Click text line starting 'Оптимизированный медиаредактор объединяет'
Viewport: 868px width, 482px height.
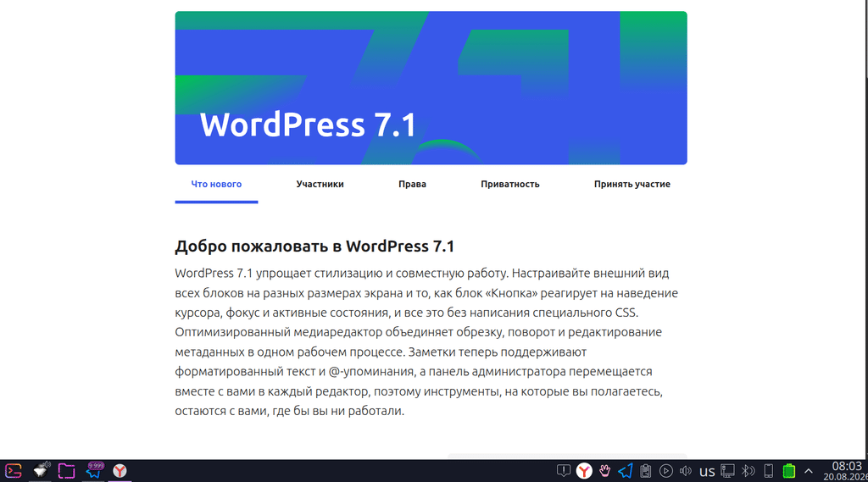click(419, 332)
